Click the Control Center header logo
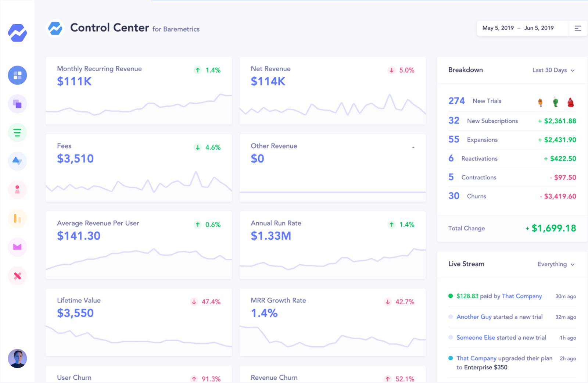Screen dimensions: 588x383 coord(55,28)
